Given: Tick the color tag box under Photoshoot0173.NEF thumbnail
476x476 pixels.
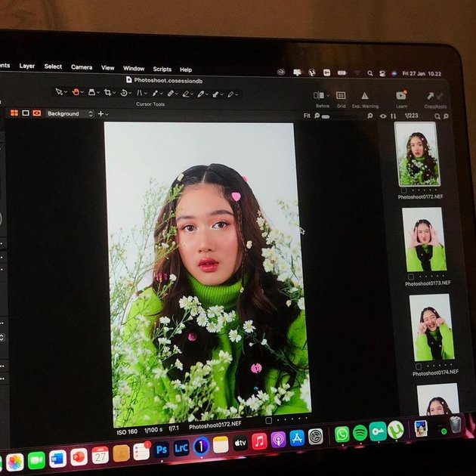Looking at the screenshot, I should coord(411,277).
